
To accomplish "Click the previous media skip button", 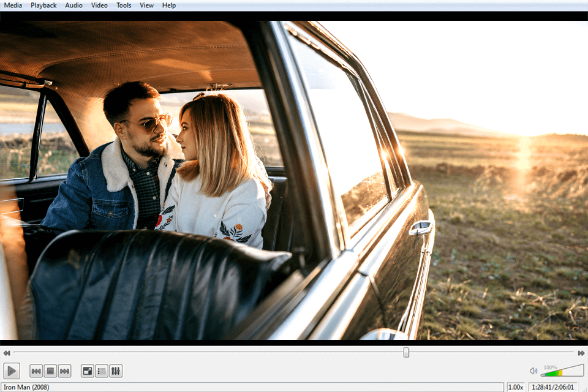I will coord(36,371).
